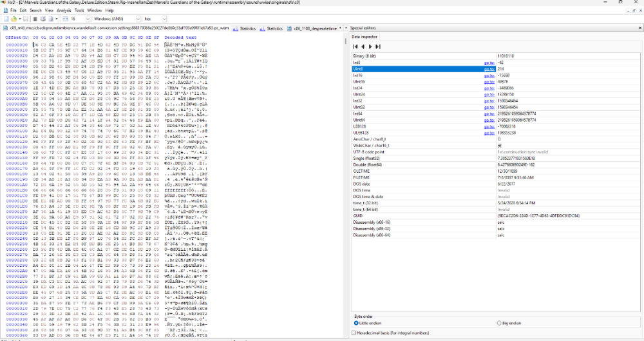Click the restore-down inner document window button
Viewport: 644px width, 341px height.
coord(634,10)
